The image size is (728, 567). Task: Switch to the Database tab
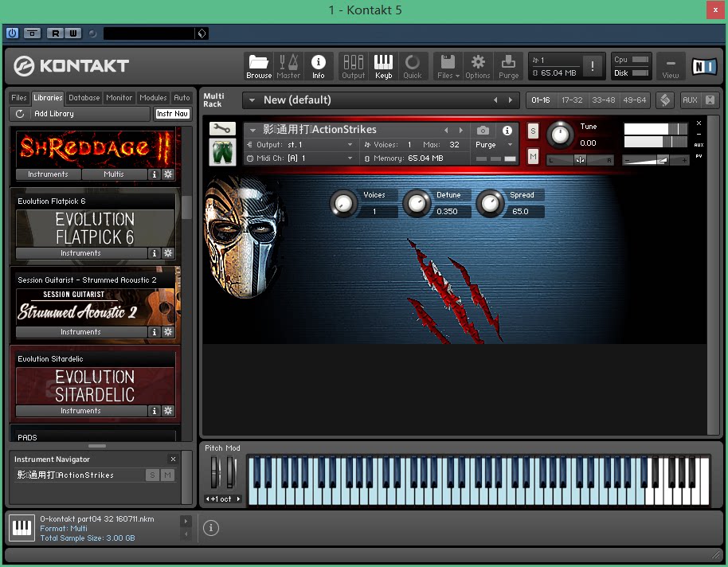pyautogui.click(x=84, y=97)
